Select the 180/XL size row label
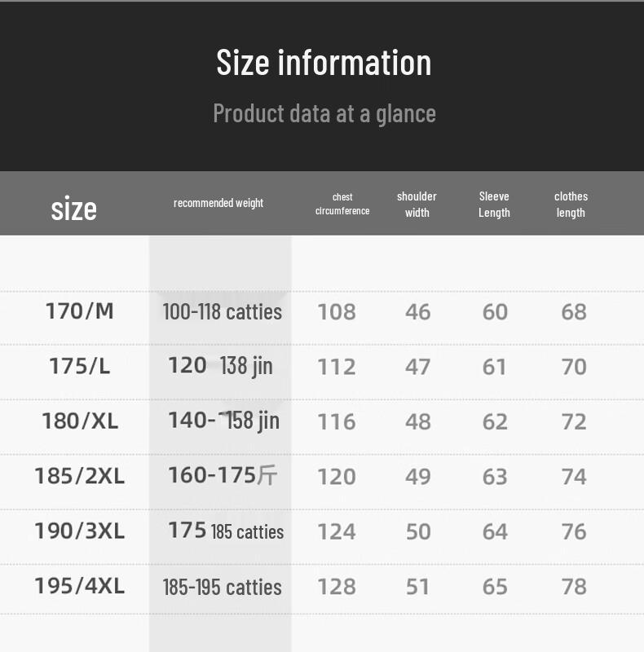Image resolution: width=644 pixels, height=652 pixels. click(x=80, y=421)
